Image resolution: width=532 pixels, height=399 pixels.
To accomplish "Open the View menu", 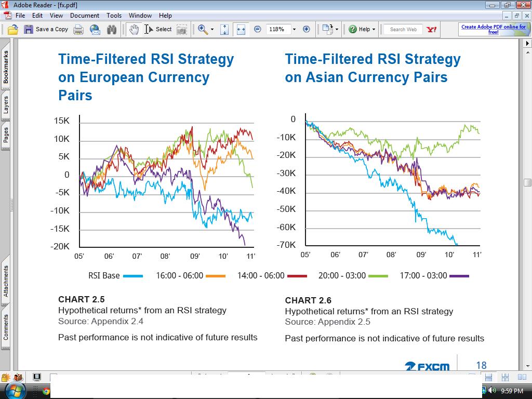I will tap(56, 16).
